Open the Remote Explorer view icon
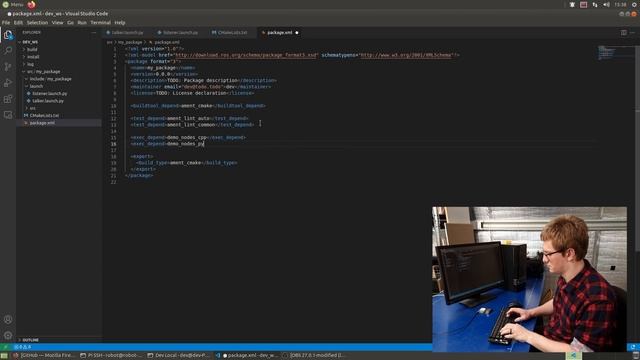This screenshot has height=360, width=640. point(8,115)
